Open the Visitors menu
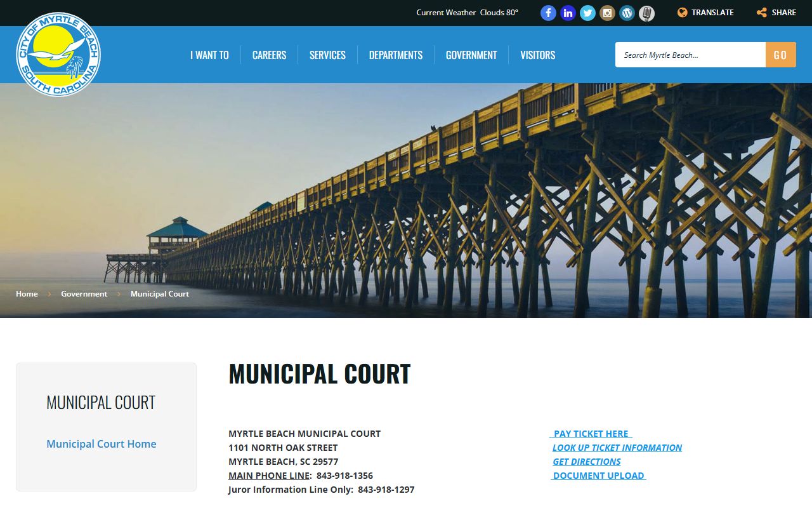Viewport: 812px width, 508px height. 537,55
